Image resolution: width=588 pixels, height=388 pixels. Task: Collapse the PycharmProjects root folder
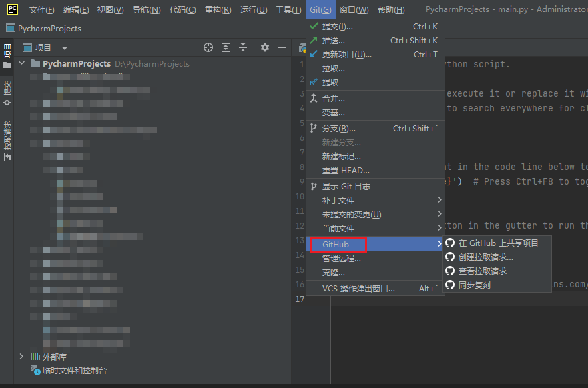[x=22, y=63]
